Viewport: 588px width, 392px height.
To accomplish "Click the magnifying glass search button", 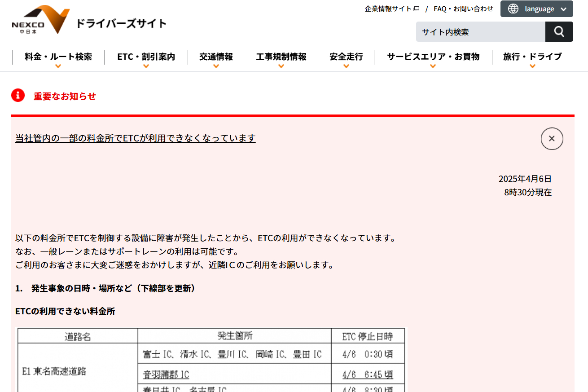I will point(559,32).
